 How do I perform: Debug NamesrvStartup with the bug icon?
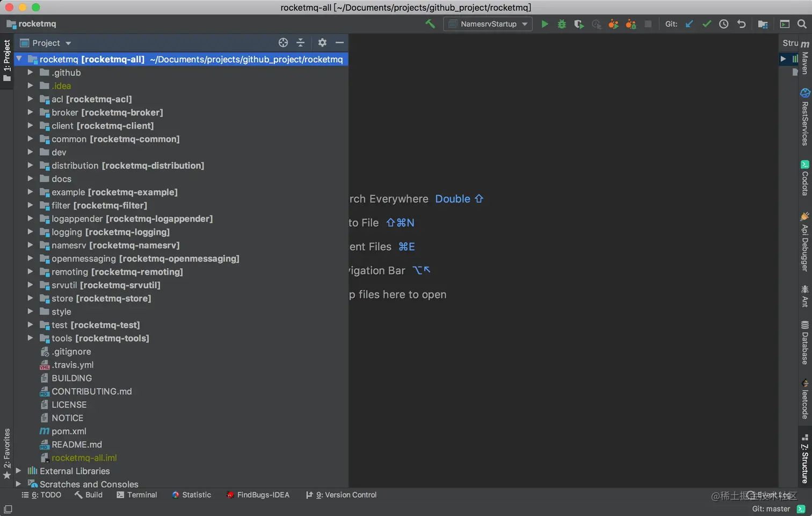pyautogui.click(x=562, y=24)
